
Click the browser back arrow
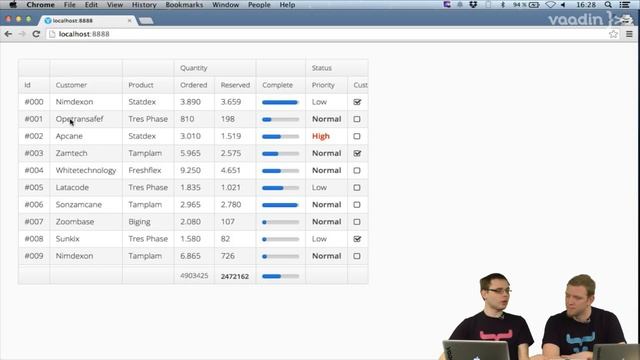click(8, 34)
